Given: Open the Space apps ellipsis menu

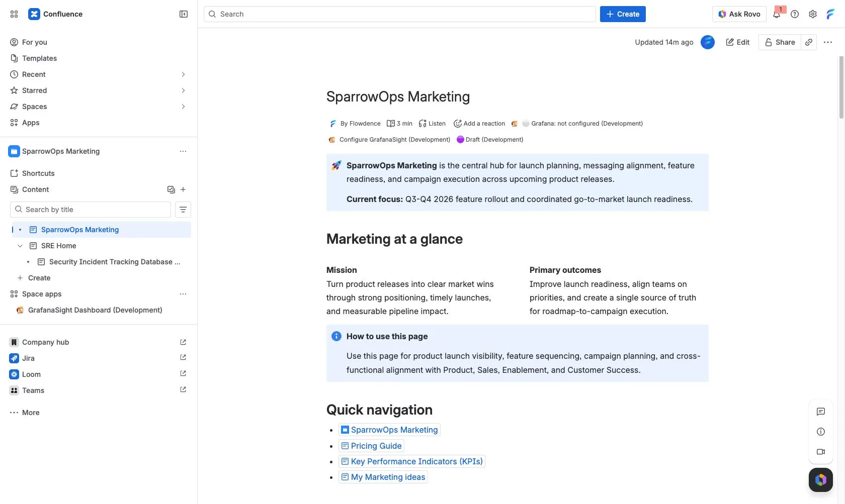Looking at the screenshot, I should [183, 294].
